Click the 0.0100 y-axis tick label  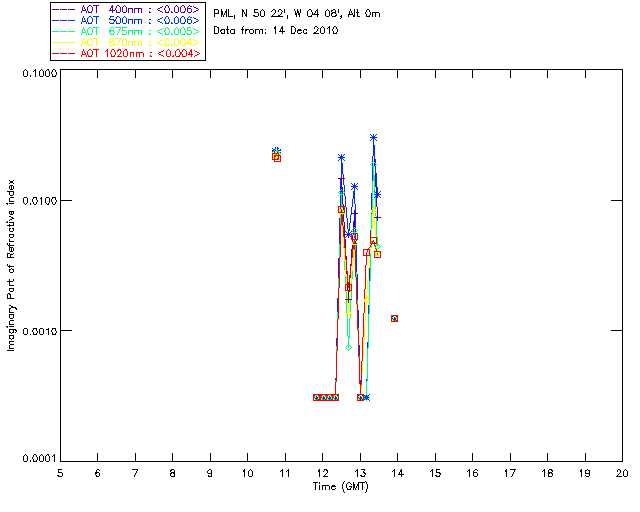pos(40,201)
